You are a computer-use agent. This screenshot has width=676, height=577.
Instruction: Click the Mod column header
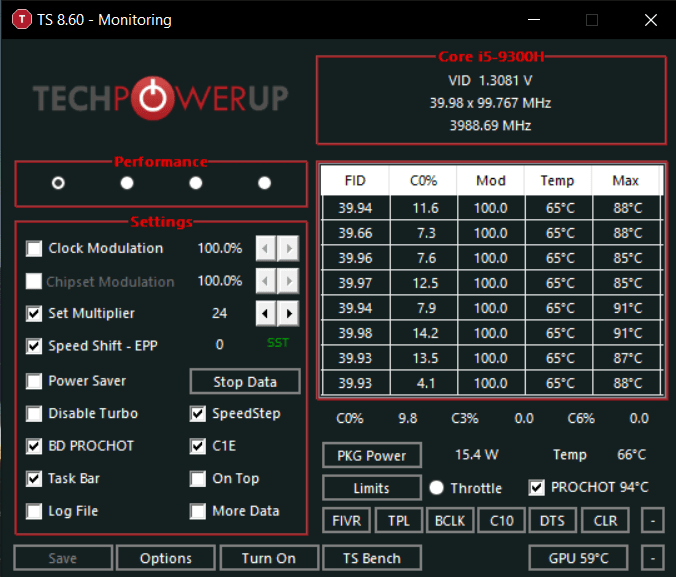491,180
